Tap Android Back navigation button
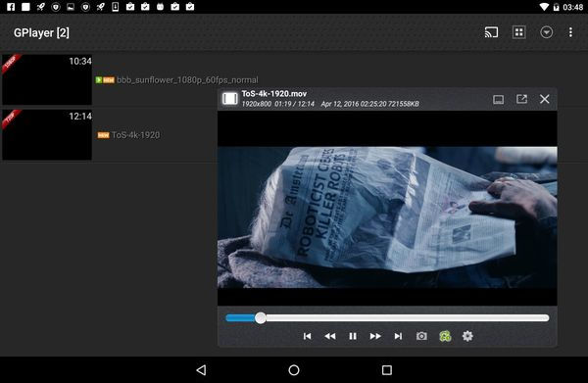 point(201,370)
